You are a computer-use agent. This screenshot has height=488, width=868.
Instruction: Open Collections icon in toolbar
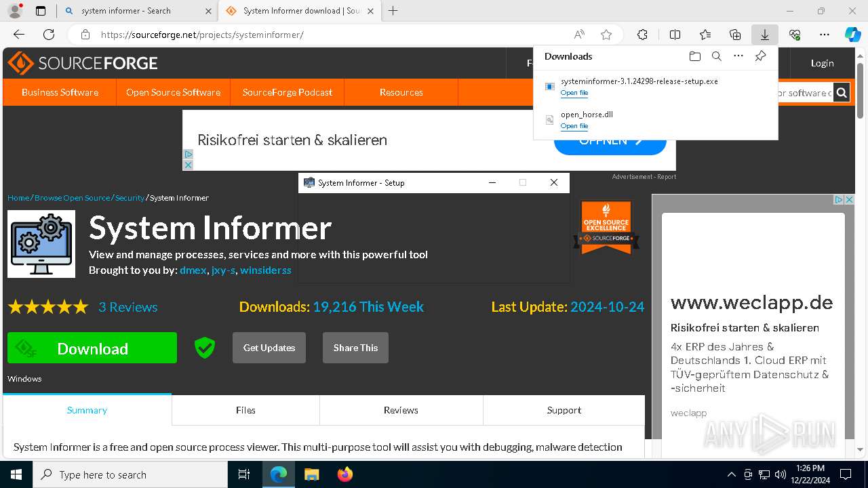tap(735, 35)
